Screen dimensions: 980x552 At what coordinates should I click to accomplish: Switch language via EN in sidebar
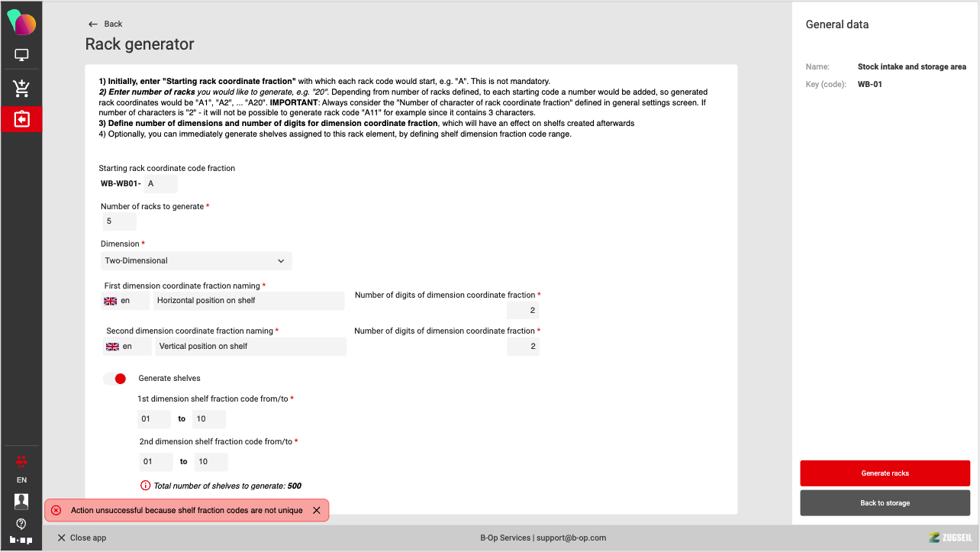point(21,480)
